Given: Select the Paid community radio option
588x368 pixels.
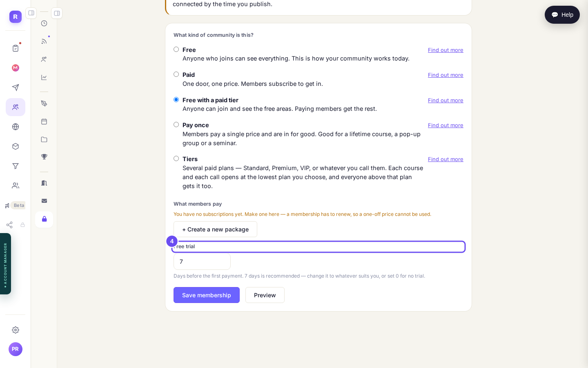Looking at the screenshot, I should point(176,74).
